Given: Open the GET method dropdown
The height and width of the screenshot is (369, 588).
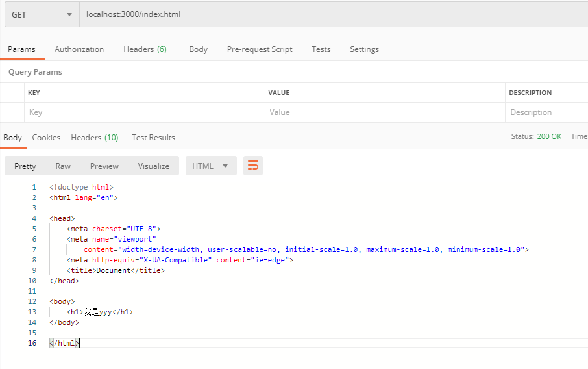Looking at the screenshot, I should pos(42,15).
